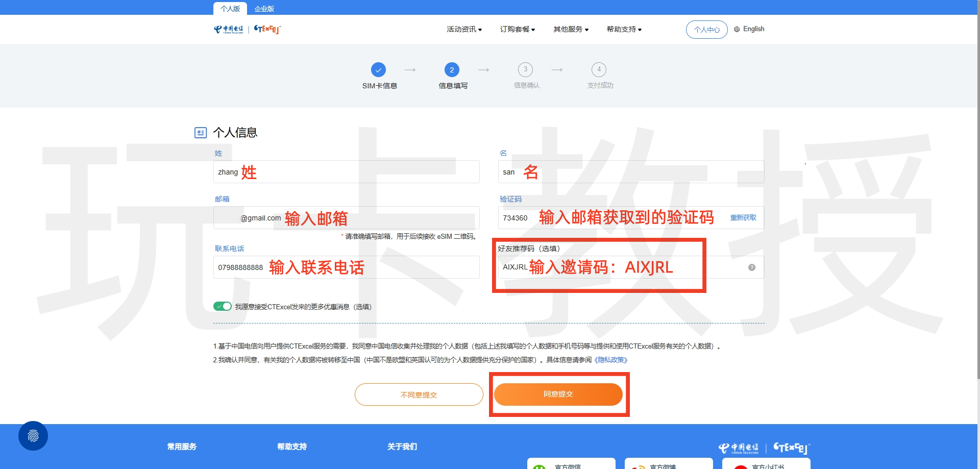Toggle the CTExcel promotional messages switch

[x=223, y=306]
